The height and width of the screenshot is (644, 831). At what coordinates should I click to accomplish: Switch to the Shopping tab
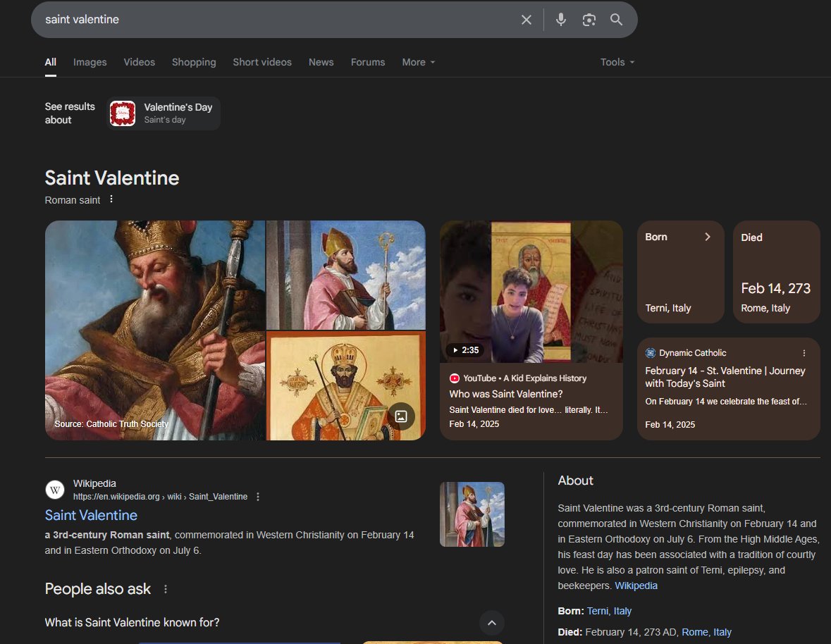tap(194, 62)
